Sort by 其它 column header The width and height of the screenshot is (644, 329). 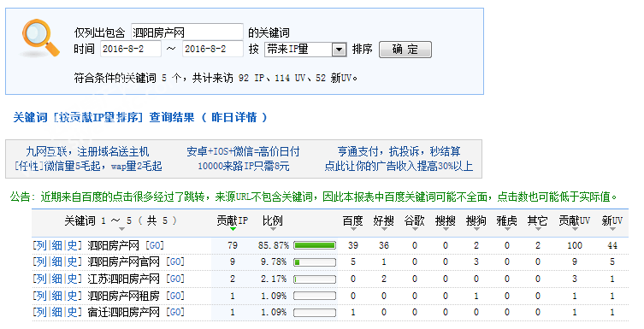[x=538, y=222]
